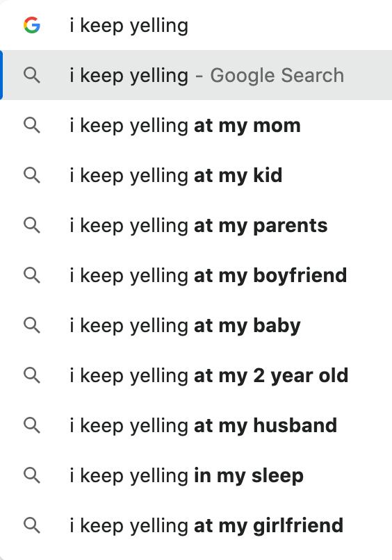Choose suggestion 'i keep yelling at my mom'
392x560 pixels.
click(196, 125)
